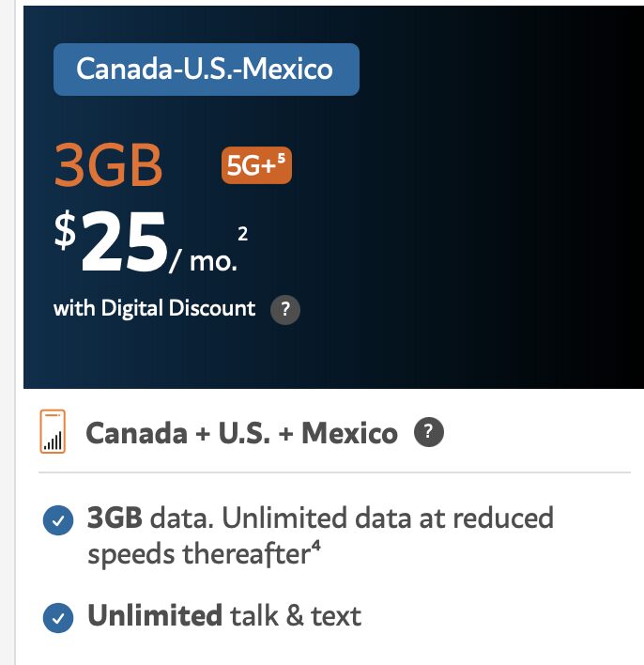644x665 pixels.
Task: Click the orange 3GB plan heading
Action: pyautogui.click(x=109, y=164)
